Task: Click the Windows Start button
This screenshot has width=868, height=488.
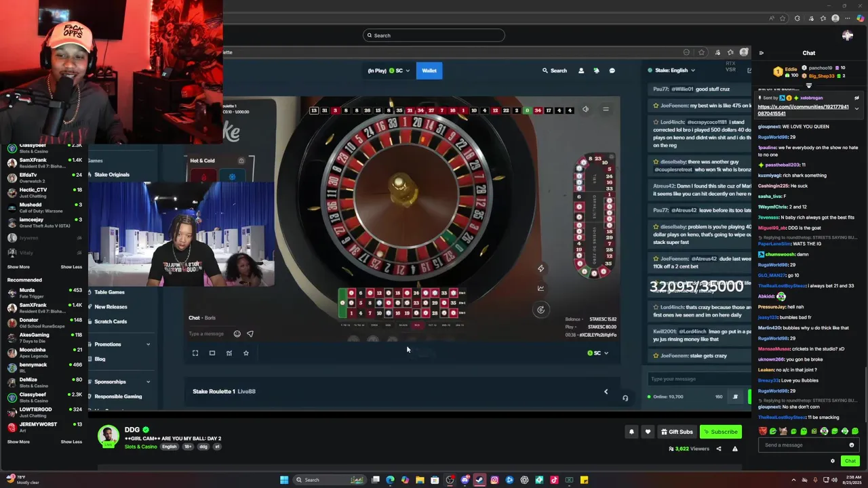Action: pyautogui.click(x=284, y=480)
